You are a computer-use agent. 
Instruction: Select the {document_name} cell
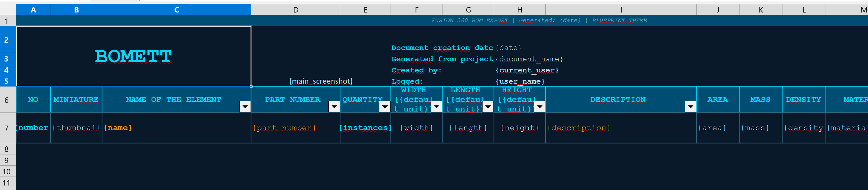[x=529, y=59]
